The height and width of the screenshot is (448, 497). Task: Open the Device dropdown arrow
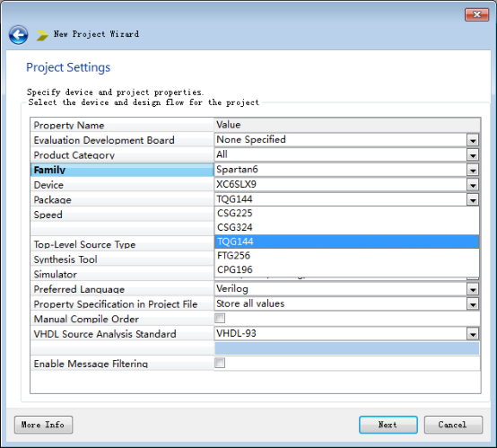(x=473, y=185)
